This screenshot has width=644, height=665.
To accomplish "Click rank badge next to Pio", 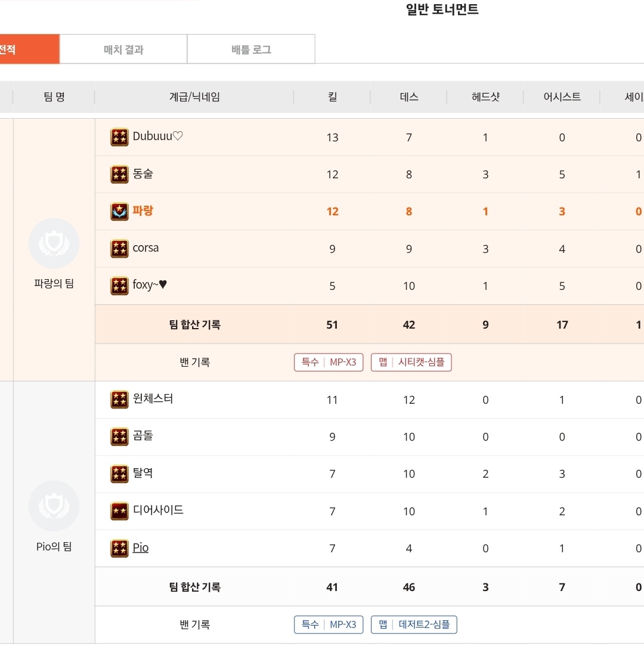I will 119,548.
